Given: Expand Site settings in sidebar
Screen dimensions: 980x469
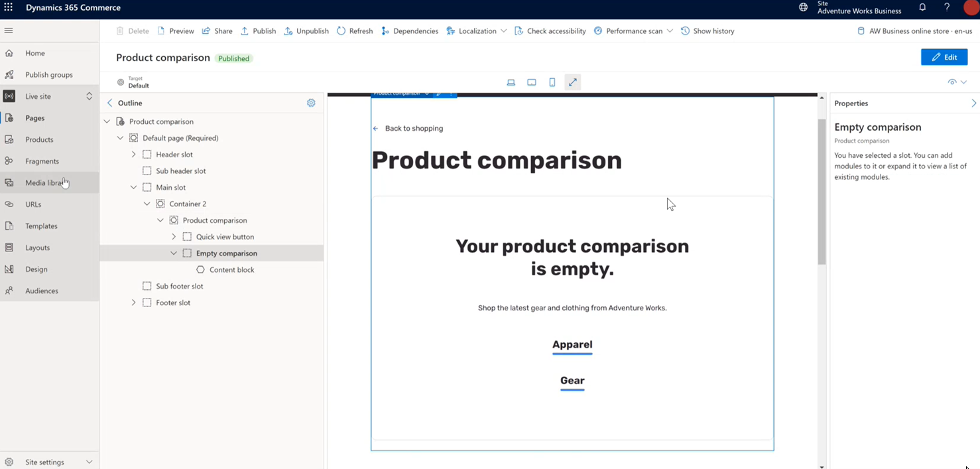Looking at the screenshot, I should point(89,462).
